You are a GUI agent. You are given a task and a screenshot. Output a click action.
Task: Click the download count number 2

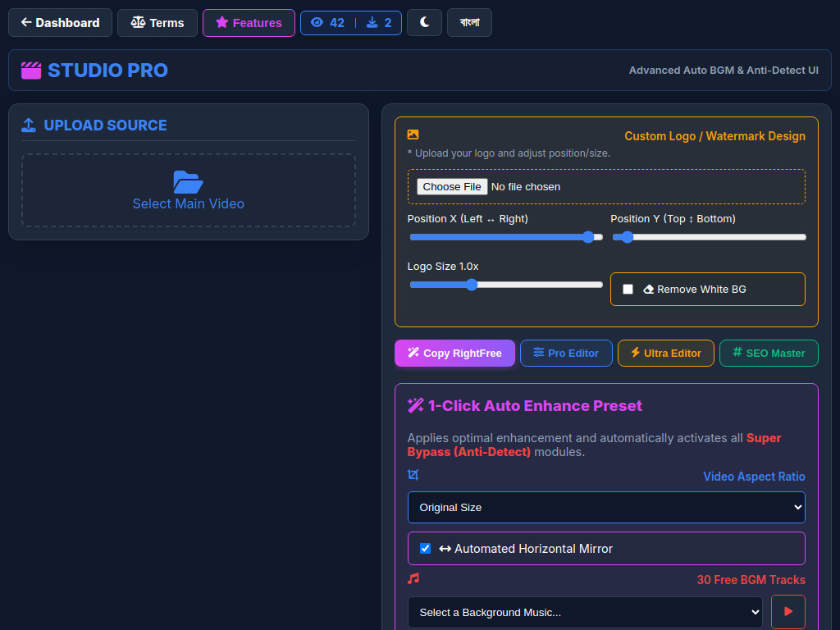pyautogui.click(x=388, y=22)
